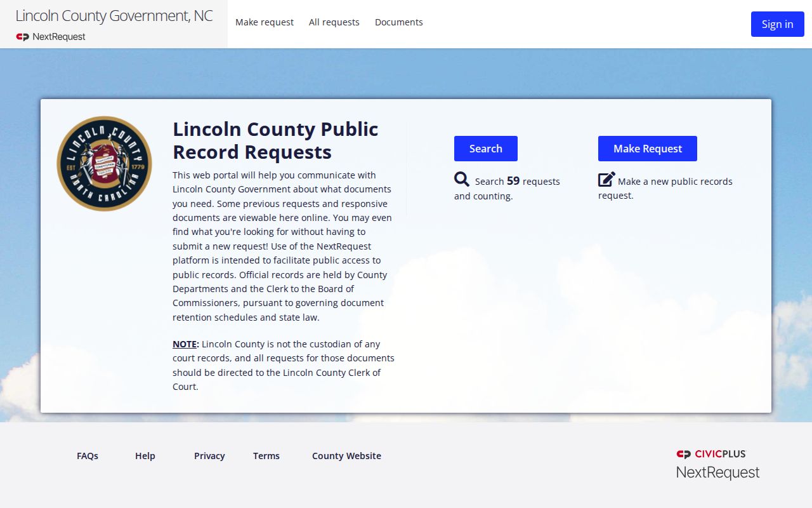The image size is (812, 508).
Task: Click the Lincoln County Government, NC title
Action: click(114, 16)
